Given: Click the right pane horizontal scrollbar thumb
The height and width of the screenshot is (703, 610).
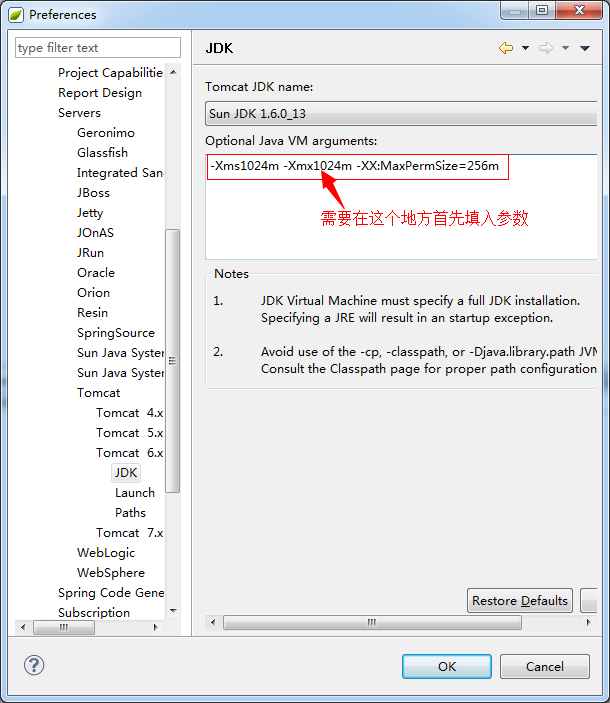Looking at the screenshot, I should (372, 622).
